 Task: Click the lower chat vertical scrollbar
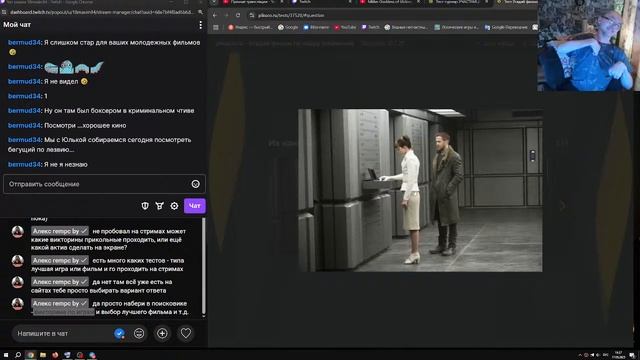click(x=204, y=265)
